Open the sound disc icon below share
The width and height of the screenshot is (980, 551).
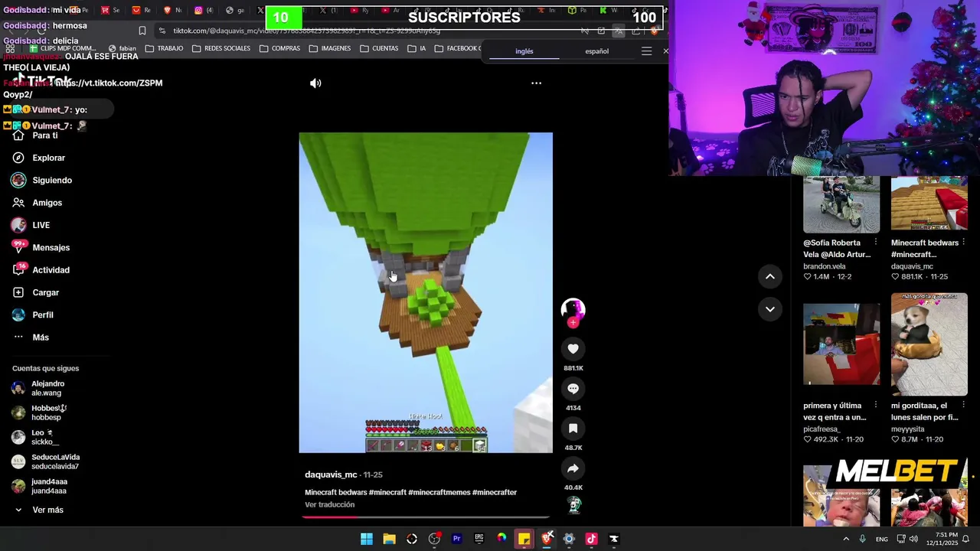[574, 505]
